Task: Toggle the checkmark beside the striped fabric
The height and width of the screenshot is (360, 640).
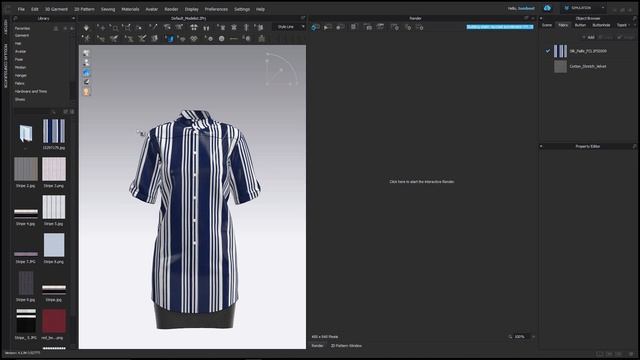Action: (x=548, y=51)
